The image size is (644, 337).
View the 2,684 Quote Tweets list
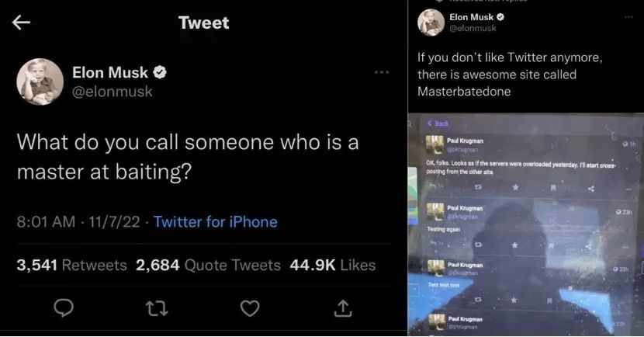pos(208,265)
